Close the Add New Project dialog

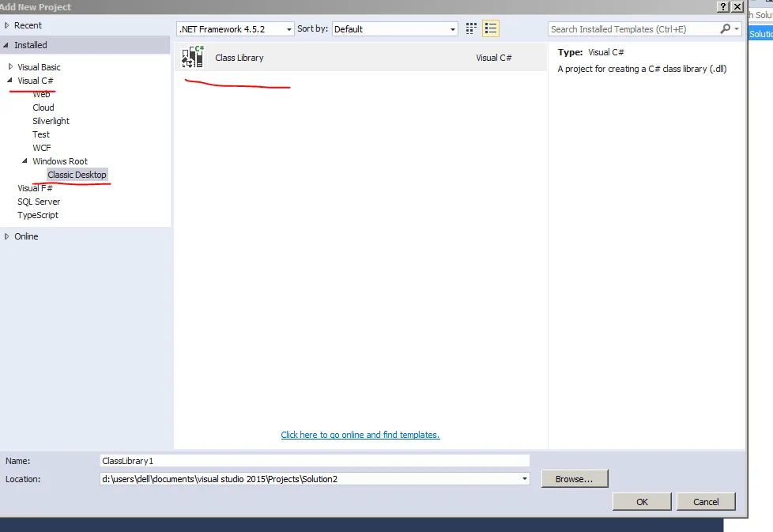click(737, 6)
